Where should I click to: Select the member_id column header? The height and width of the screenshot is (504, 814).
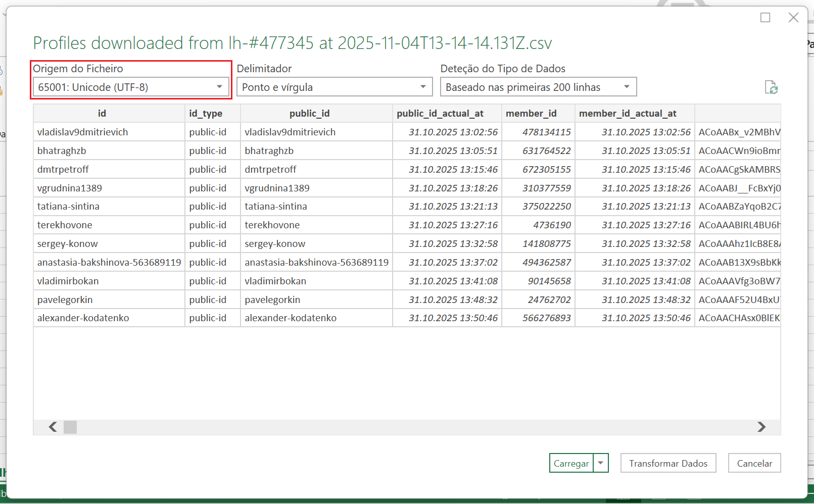531,114
